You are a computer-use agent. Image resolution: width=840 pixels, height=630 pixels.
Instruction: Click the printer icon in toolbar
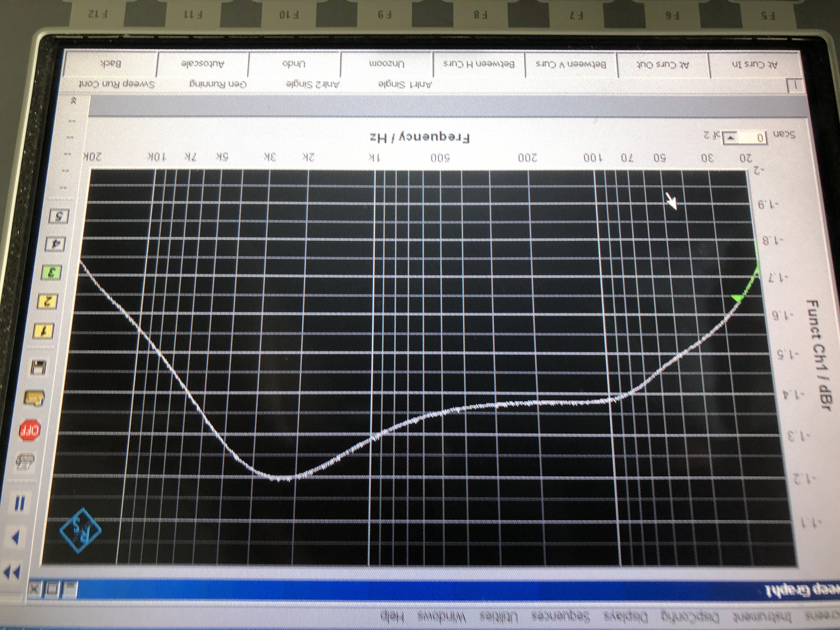tap(26, 462)
